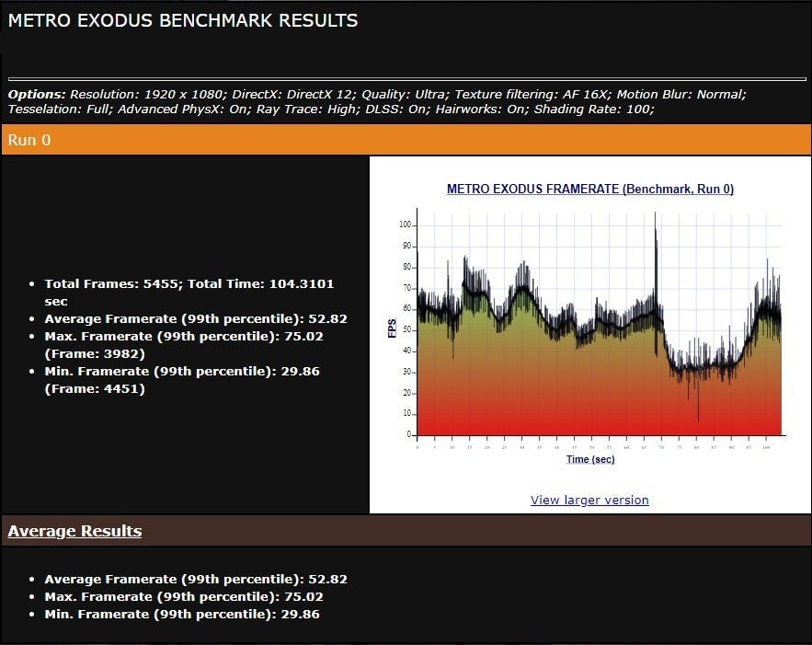Click the 100 value on the FPS axis
Image resolution: width=812 pixels, height=645 pixels.
click(406, 225)
